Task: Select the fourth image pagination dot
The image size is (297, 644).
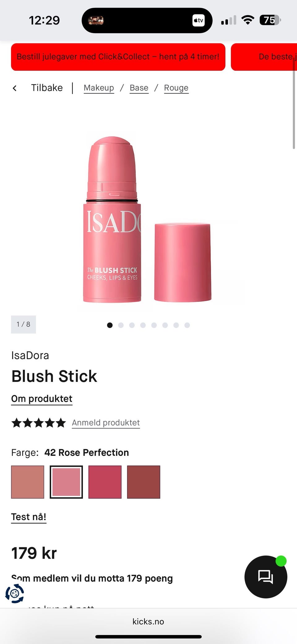Action: 143,325
